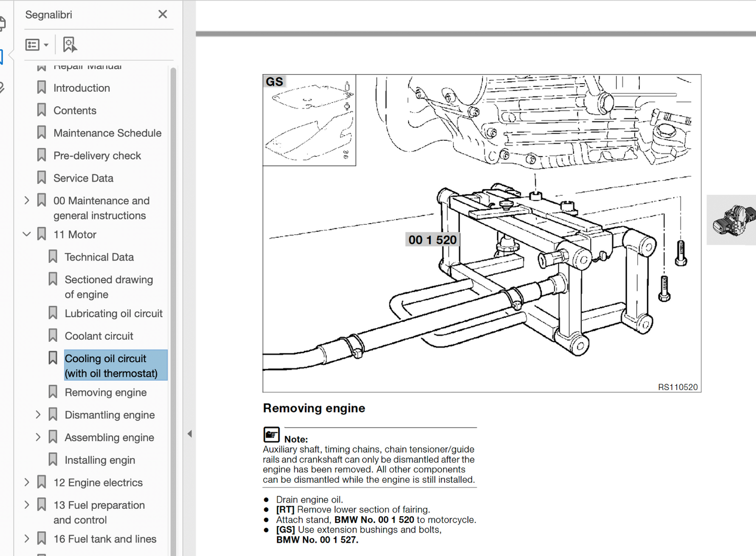Click the engine thumbnail at right edge
756x556 pixels.
(734, 220)
